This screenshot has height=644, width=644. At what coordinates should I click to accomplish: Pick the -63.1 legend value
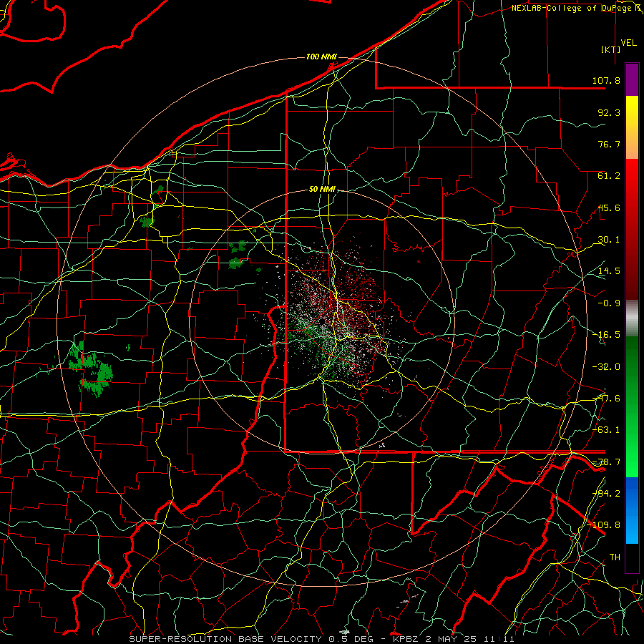pos(606,430)
